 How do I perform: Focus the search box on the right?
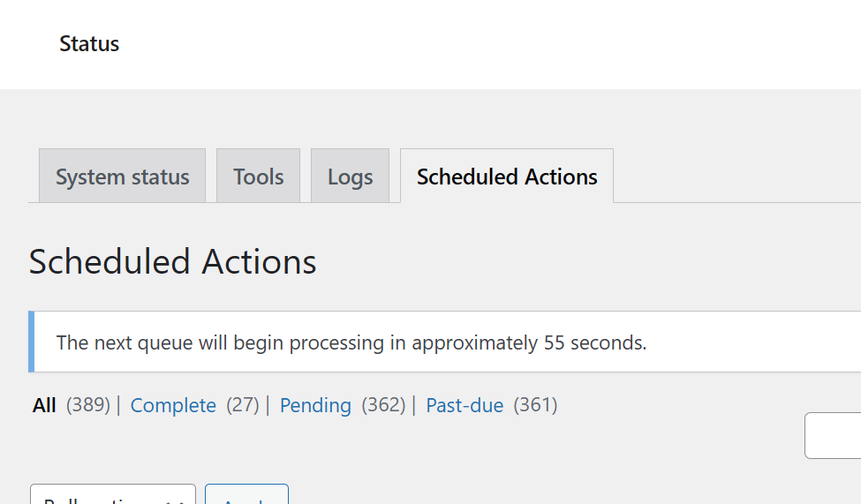pos(833,435)
